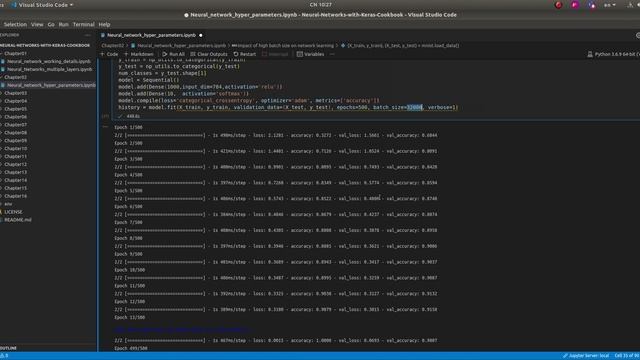Collapse NEURAL-NETWORKS-WITH-KERAS-COOKBOOK folder header
640x360 pixels.
click(x=45, y=45)
